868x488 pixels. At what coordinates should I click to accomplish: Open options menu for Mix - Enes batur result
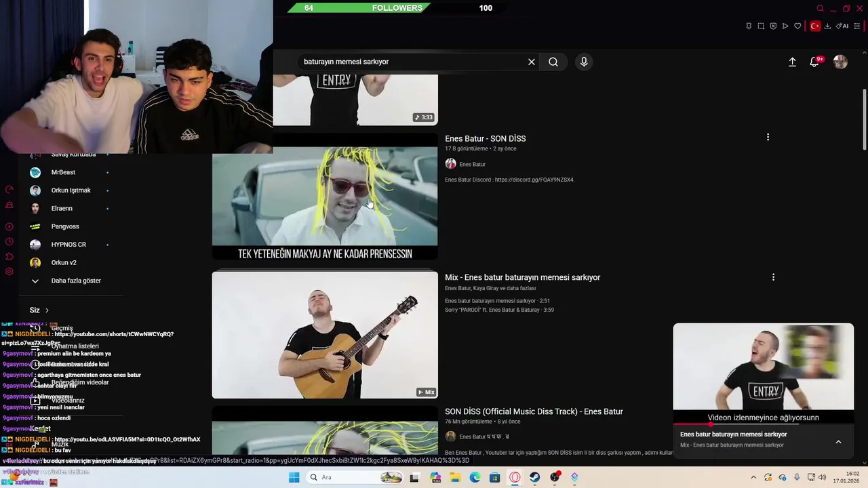click(773, 277)
